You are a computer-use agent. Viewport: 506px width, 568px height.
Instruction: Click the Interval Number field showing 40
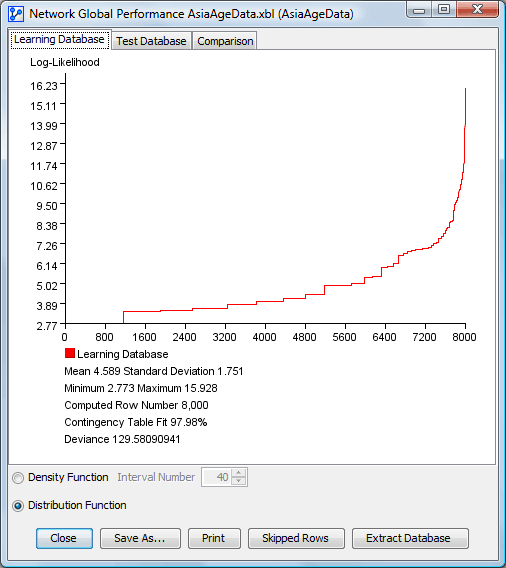(x=217, y=477)
